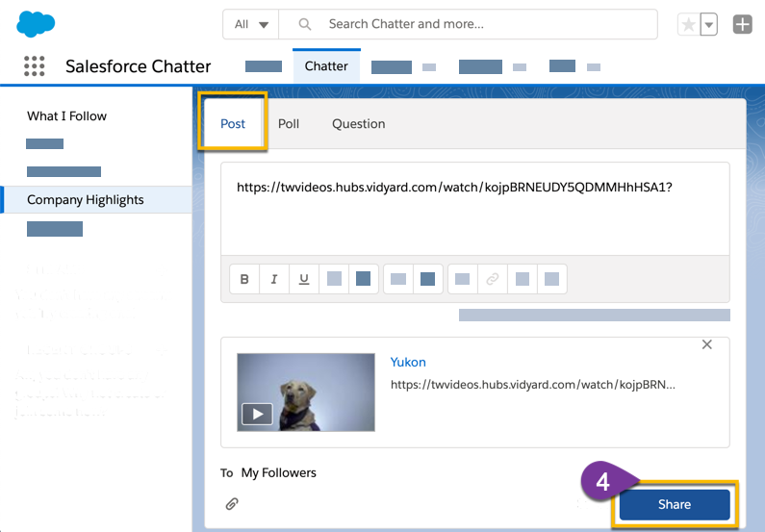
Task: Click My Followers recipient
Action: click(279, 472)
